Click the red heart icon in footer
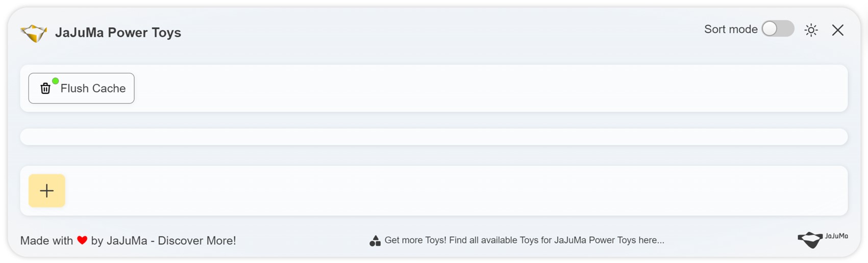Screen dimensions: 868x263 [x=82, y=240]
